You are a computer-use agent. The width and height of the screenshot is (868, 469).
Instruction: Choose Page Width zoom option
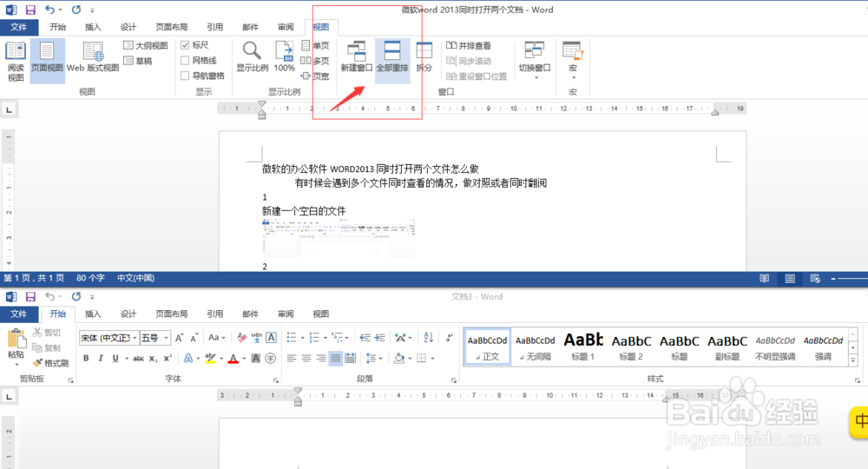(x=315, y=76)
